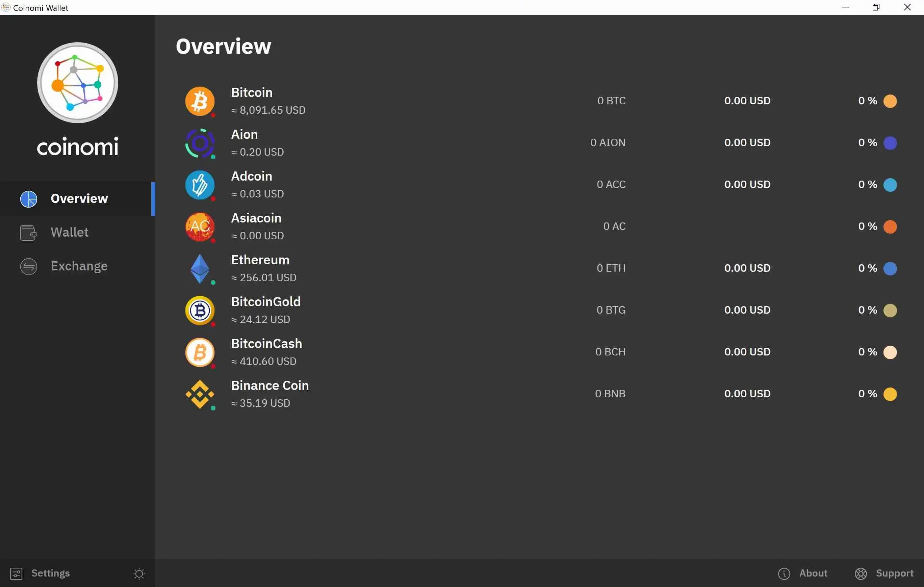Click the Binance Coin yellow color dot
The image size is (924, 587).
click(890, 394)
